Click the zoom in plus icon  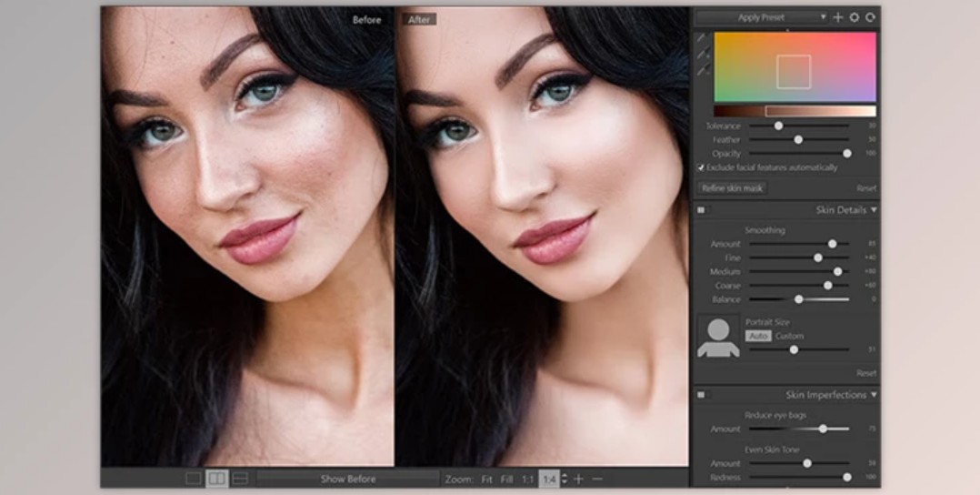coord(578,479)
